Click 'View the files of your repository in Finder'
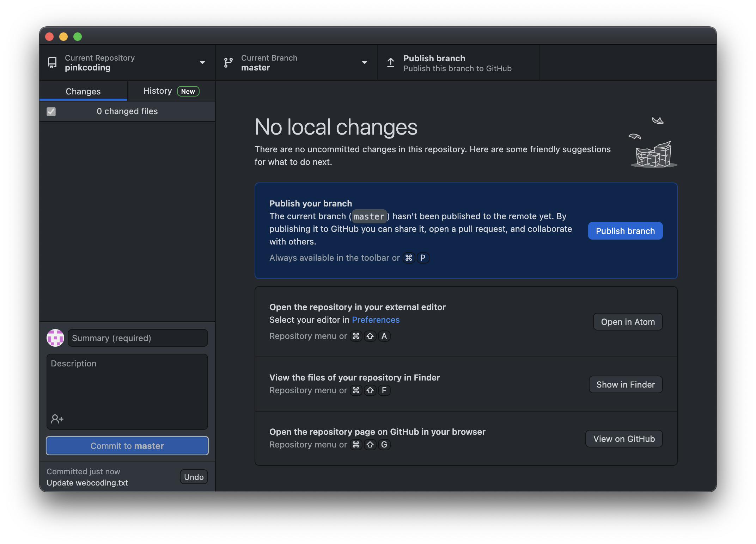This screenshot has height=544, width=756. pos(355,377)
